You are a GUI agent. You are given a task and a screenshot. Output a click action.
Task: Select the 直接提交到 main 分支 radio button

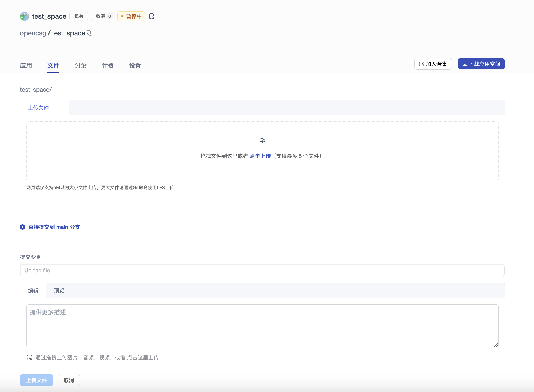pyautogui.click(x=22, y=227)
